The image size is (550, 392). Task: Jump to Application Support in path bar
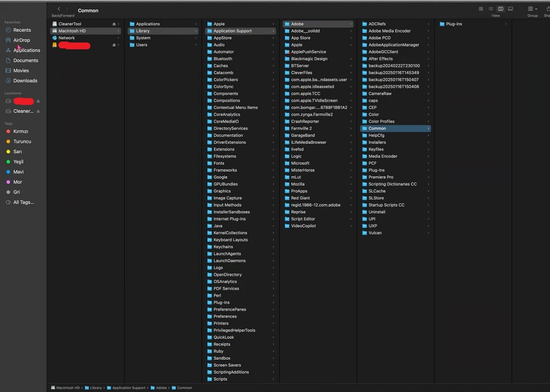pos(126,388)
